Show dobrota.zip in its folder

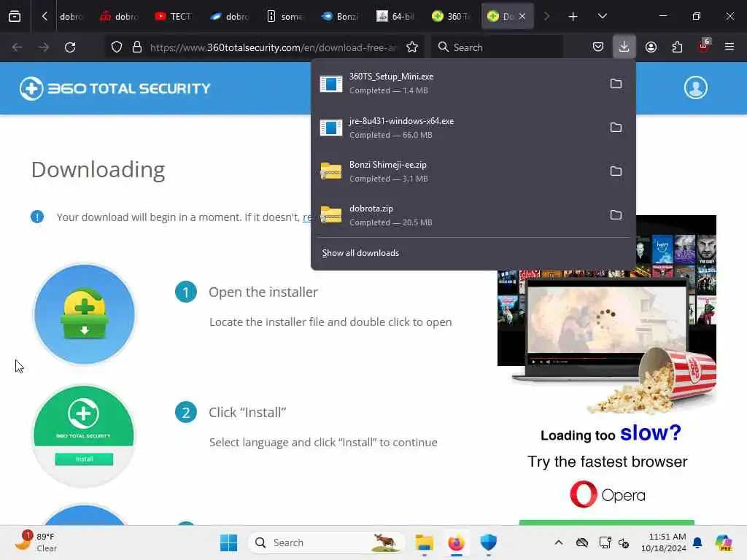616,215
